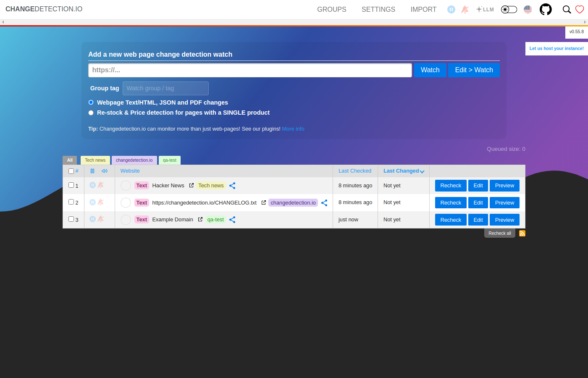Check the box for watch 1
Viewport: 588px width, 378px height.
[x=71, y=185]
